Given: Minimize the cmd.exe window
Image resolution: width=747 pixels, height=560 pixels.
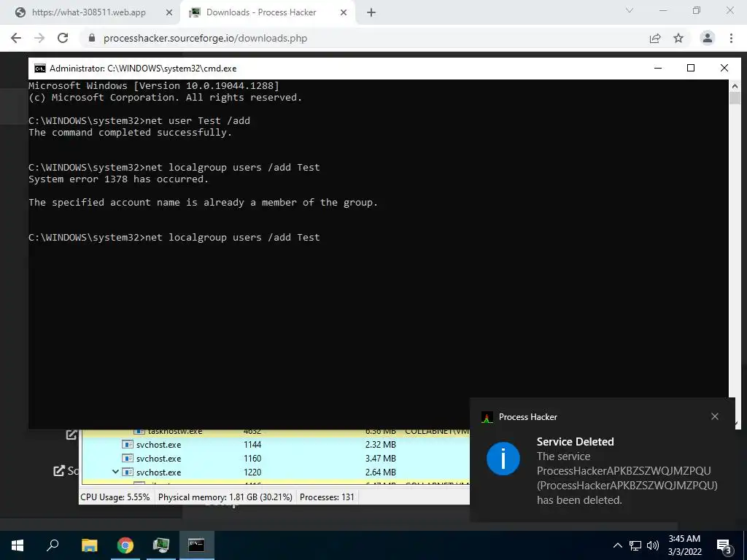Looking at the screenshot, I should coord(658,68).
